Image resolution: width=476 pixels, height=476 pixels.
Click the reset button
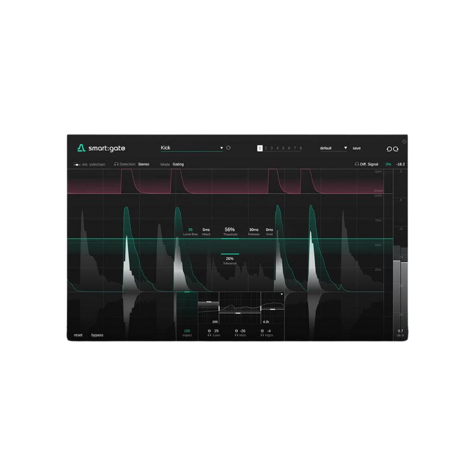click(78, 335)
